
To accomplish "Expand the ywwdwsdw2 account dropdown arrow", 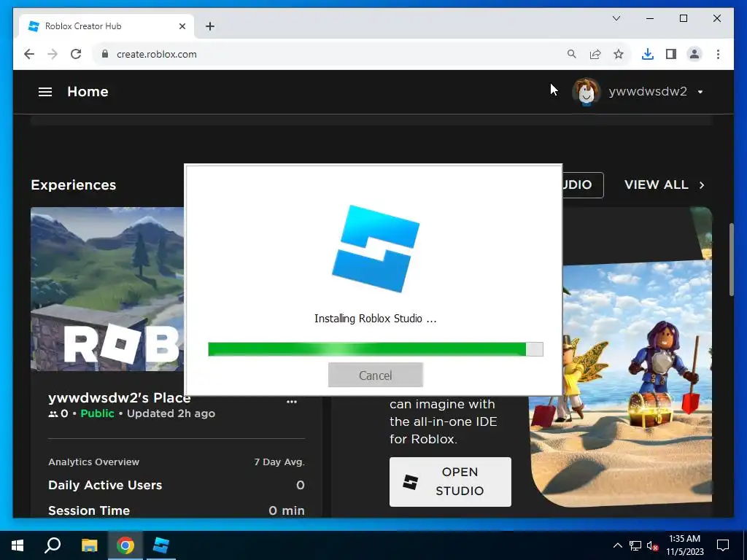I will [700, 92].
